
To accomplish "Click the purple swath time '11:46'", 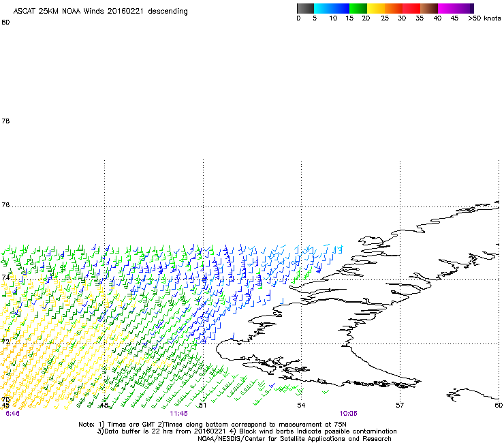I will pyautogui.click(x=178, y=414).
